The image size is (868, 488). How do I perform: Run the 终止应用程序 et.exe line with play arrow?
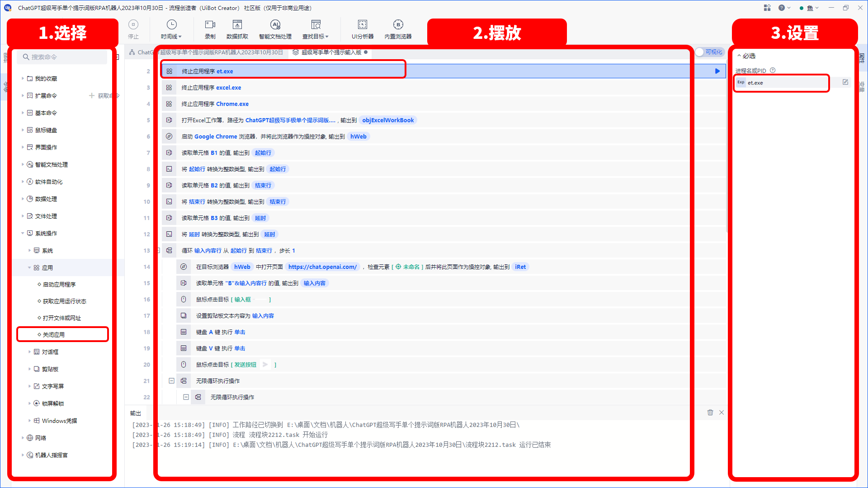coord(717,71)
